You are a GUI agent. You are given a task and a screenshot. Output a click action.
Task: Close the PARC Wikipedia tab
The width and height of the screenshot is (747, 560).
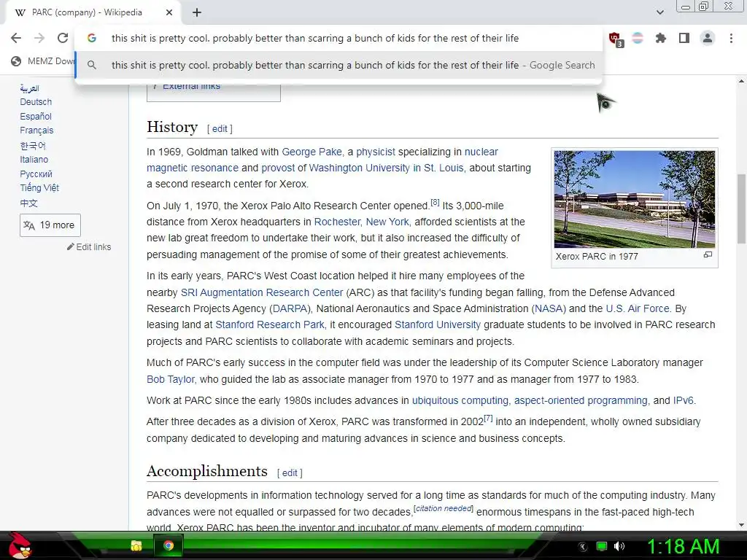(169, 12)
